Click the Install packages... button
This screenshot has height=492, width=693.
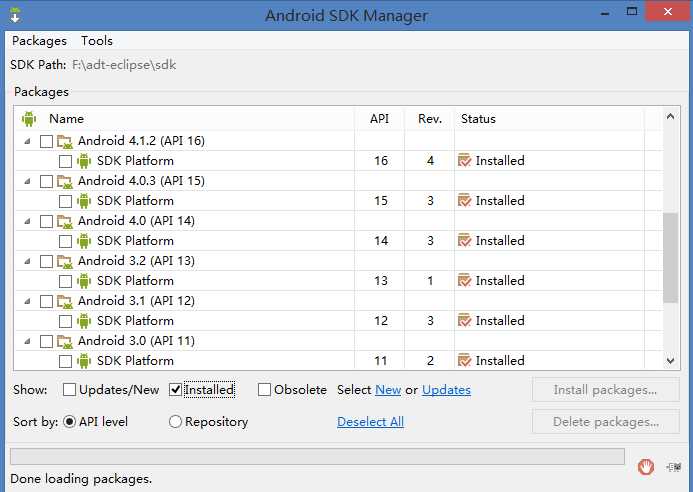pos(605,389)
